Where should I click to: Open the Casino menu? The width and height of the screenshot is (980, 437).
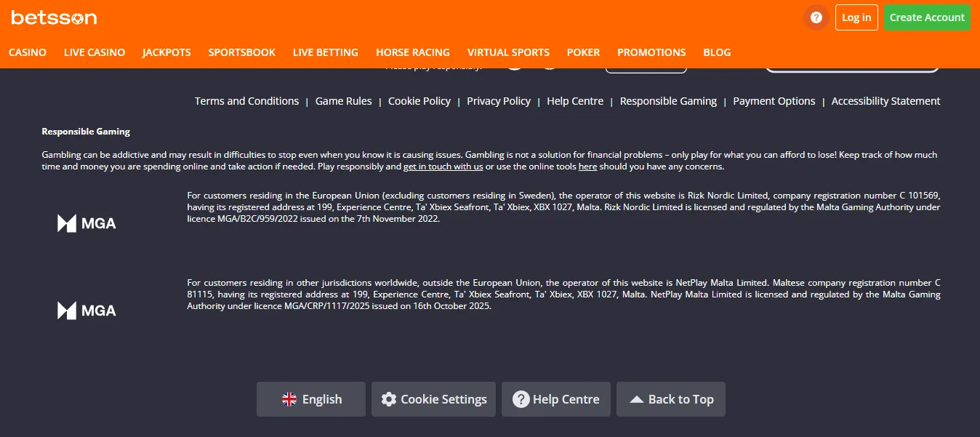pos(28,52)
